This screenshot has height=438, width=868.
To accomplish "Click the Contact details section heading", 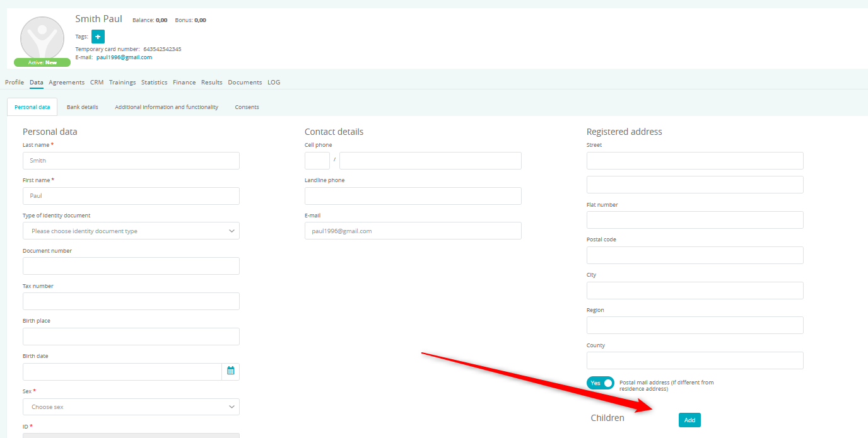I will (x=334, y=132).
